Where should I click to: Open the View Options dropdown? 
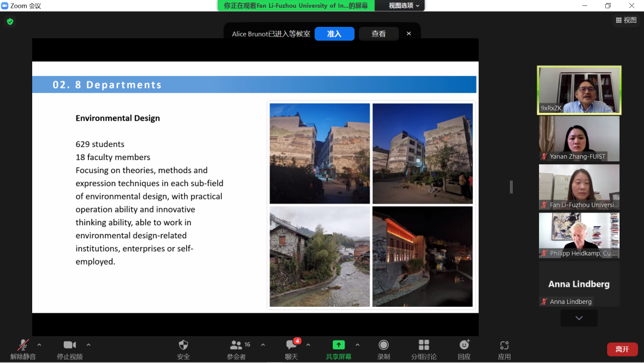tap(404, 5)
